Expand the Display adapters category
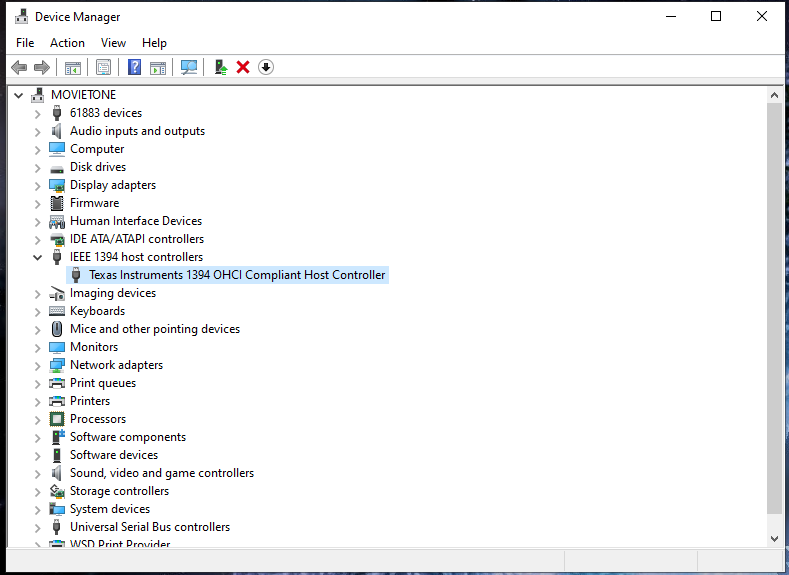Viewport: 789px width, 575px height. pos(38,185)
